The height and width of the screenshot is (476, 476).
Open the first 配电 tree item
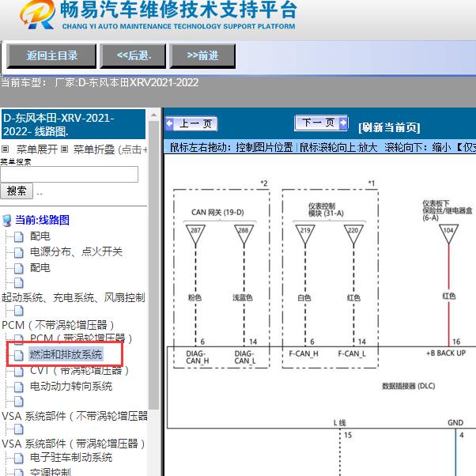coord(40,236)
